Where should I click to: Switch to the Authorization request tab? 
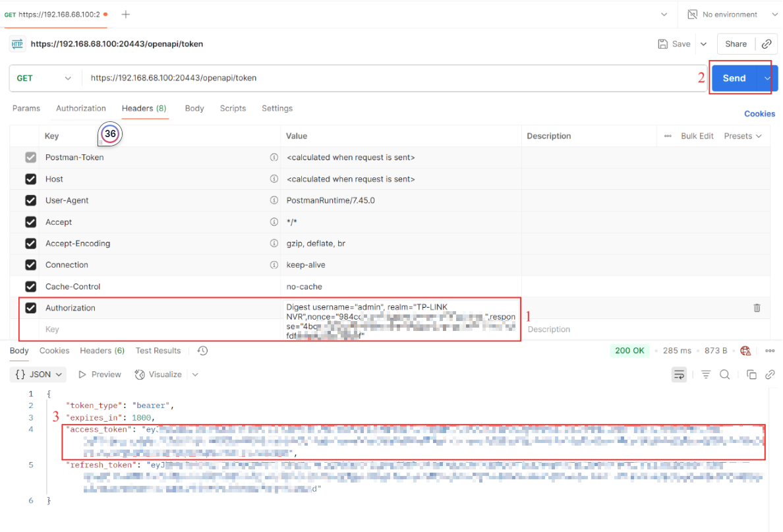coord(80,108)
